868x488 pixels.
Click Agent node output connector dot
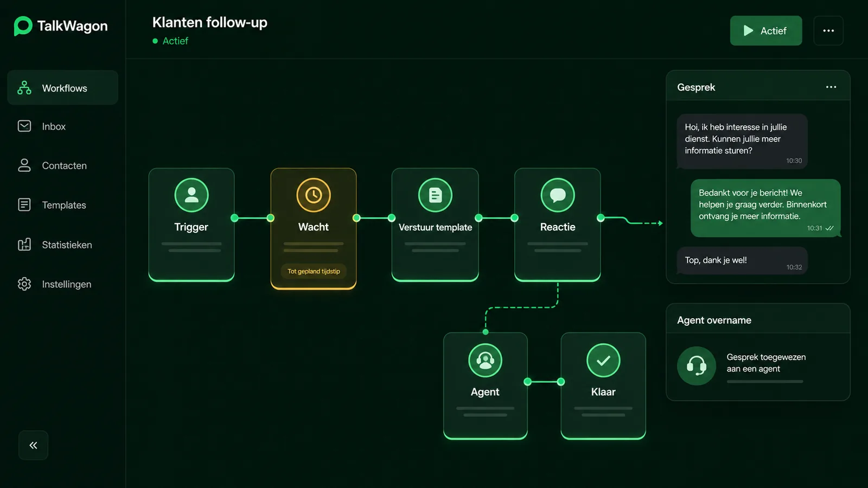tap(527, 382)
